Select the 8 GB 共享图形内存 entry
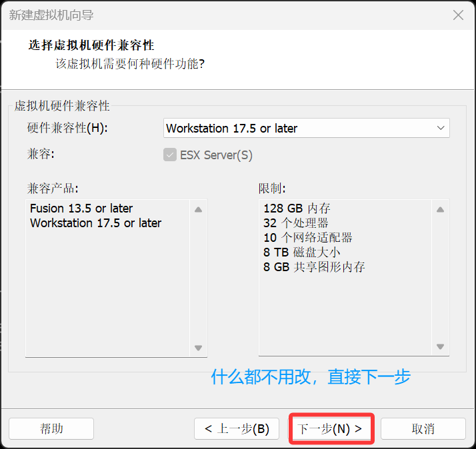The width and height of the screenshot is (476, 449). coord(314,267)
